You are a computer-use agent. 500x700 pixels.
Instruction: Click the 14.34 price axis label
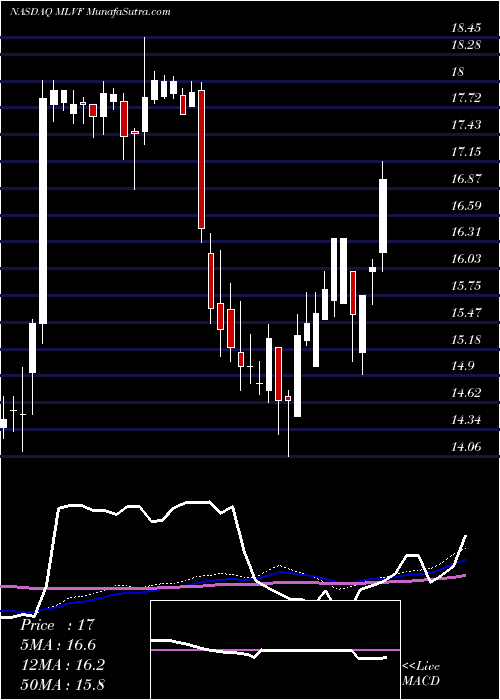pyautogui.click(x=466, y=420)
